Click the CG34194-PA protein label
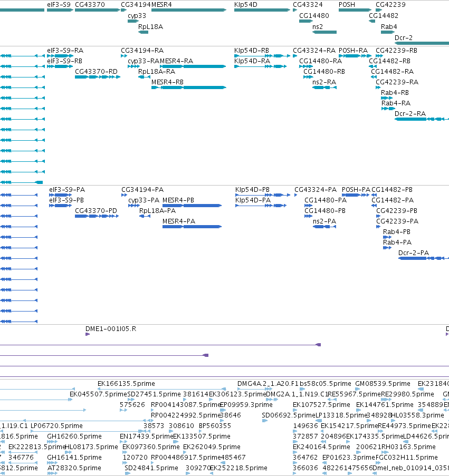 coord(142,190)
